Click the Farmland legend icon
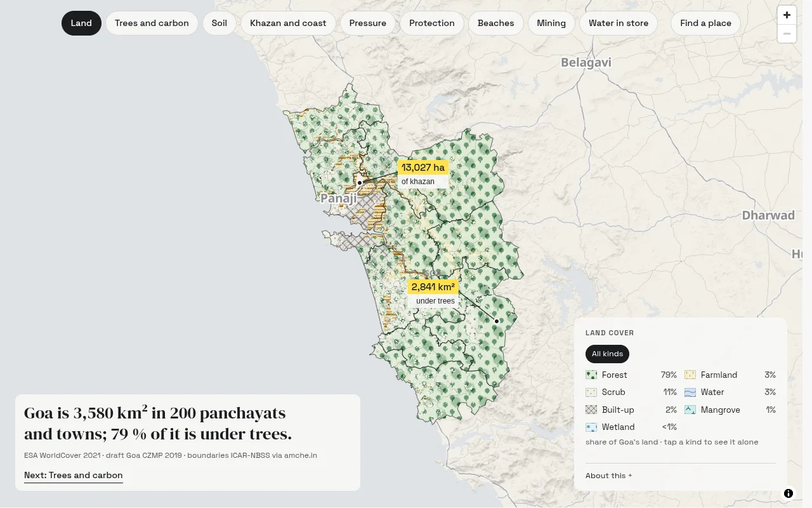 (690, 375)
